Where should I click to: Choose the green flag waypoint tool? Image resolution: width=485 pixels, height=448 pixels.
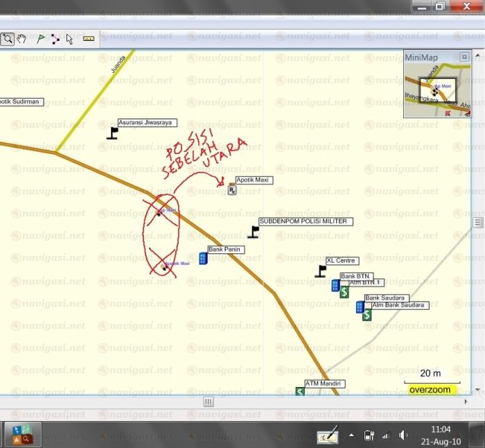(40, 39)
